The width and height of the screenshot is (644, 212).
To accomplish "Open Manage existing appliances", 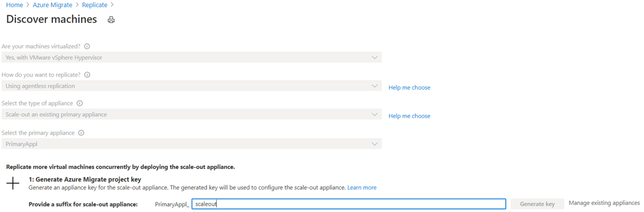I will [x=604, y=203].
